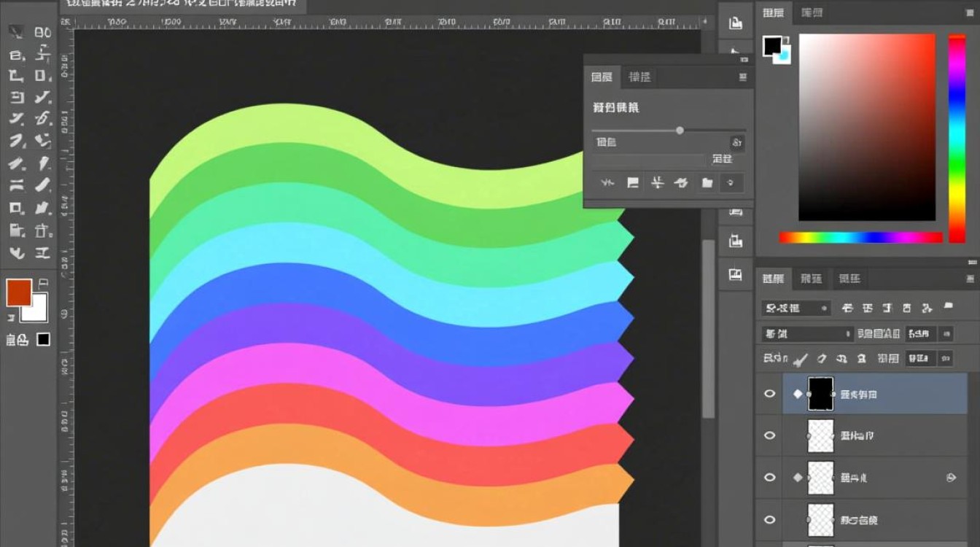Toggle the layer filter switch at the filter row's end
The height and width of the screenshot is (547, 980).
pyautogui.click(x=949, y=307)
